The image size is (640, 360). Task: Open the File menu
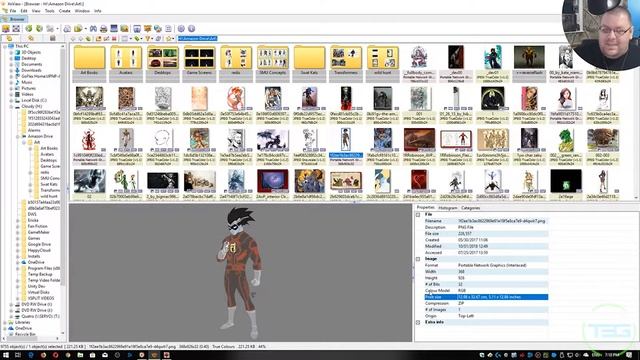click(13, 11)
